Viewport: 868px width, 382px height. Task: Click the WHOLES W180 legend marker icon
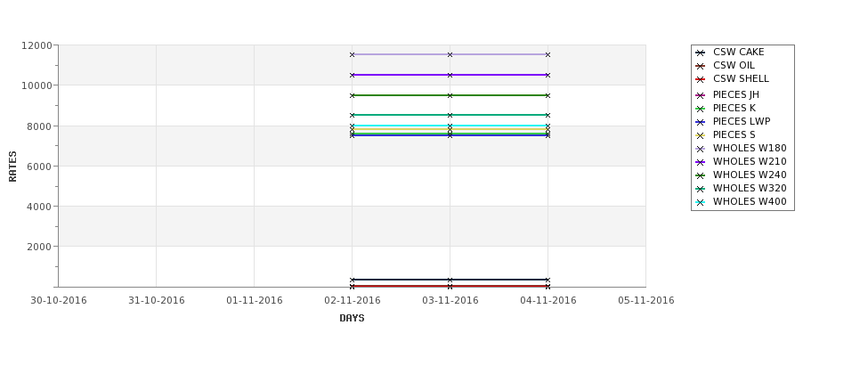pyautogui.click(x=701, y=149)
